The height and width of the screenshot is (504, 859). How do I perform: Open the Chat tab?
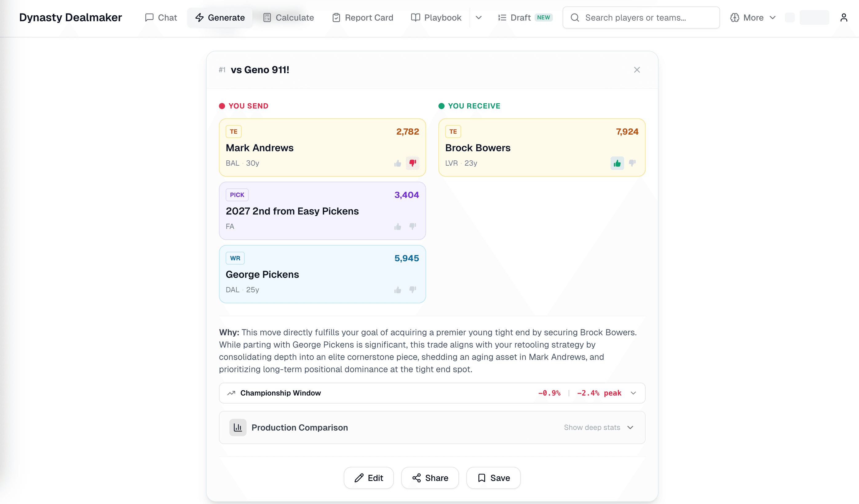[160, 18]
